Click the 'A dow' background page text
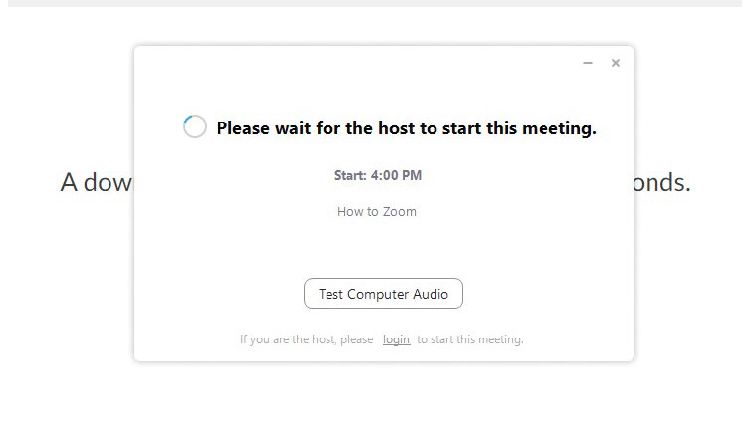The width and height of the screenshot is (744, 442). pyautogui.click(x=96, y=182)
